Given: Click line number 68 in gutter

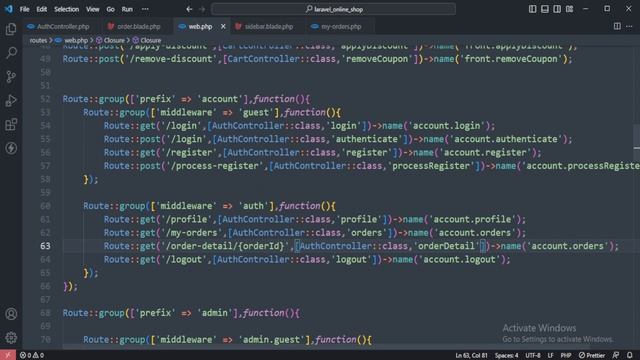Looking at the screenshot, I should click(x=45, y=313).
